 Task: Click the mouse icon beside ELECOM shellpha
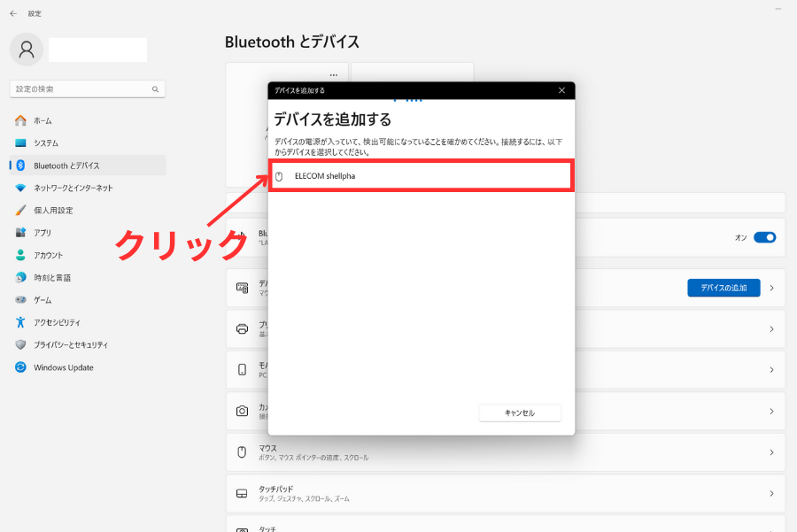(279, 176)
